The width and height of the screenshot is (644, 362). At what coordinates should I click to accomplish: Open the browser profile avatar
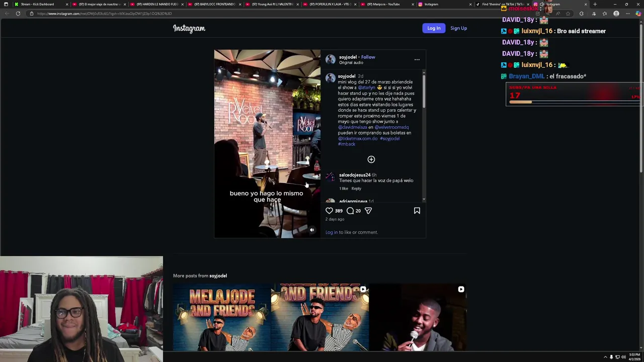point(616,14)
